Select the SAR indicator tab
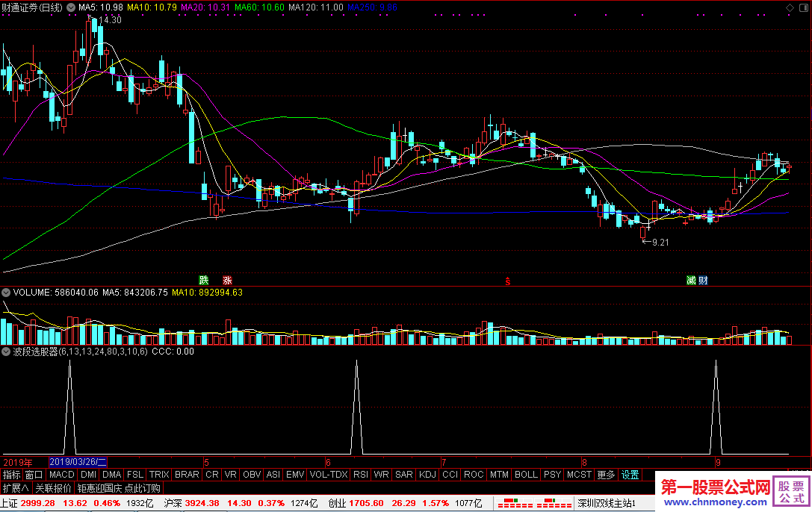 tap(404, 475)
